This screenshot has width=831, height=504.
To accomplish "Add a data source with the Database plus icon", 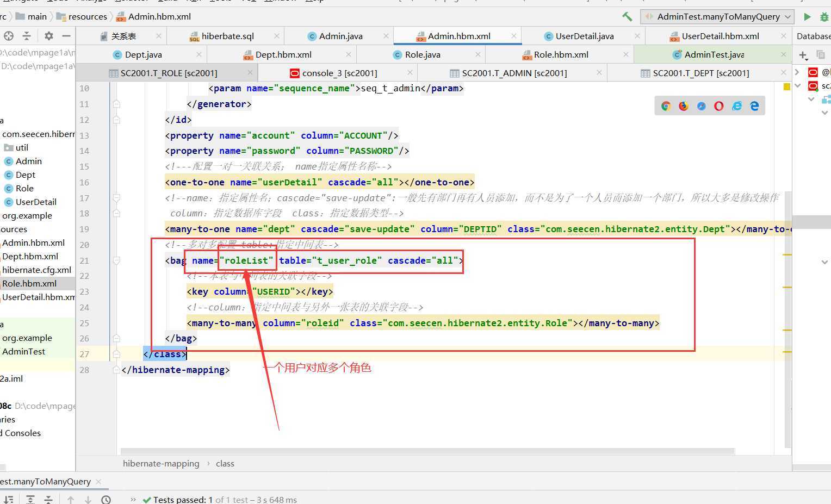I will (803, 55).
